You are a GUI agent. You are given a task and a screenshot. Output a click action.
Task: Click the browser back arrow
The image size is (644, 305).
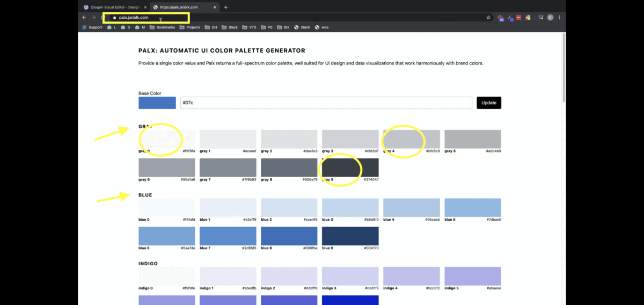(x=84, y=18)
